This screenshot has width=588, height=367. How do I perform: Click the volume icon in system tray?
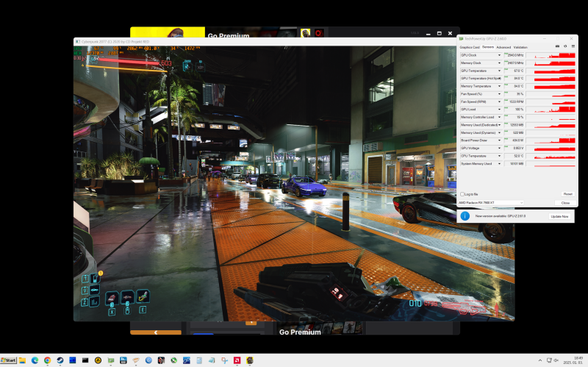556,360
